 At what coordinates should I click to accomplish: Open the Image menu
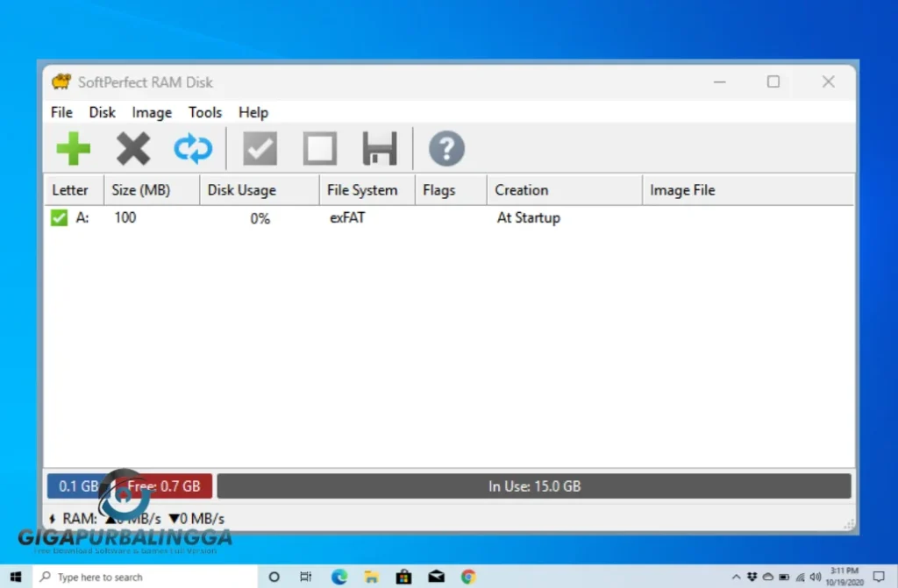click(x=151, y=112)
